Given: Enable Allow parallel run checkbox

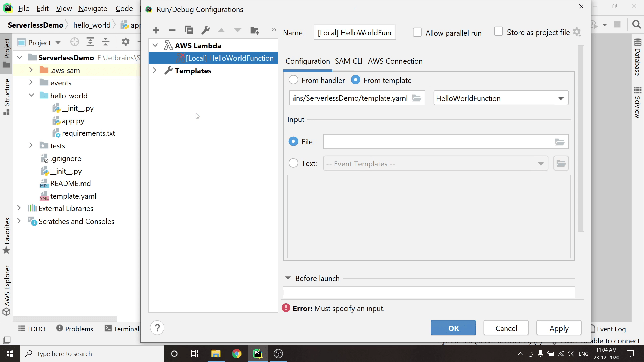Looking at the screenshot, I should tap(417, 33).
